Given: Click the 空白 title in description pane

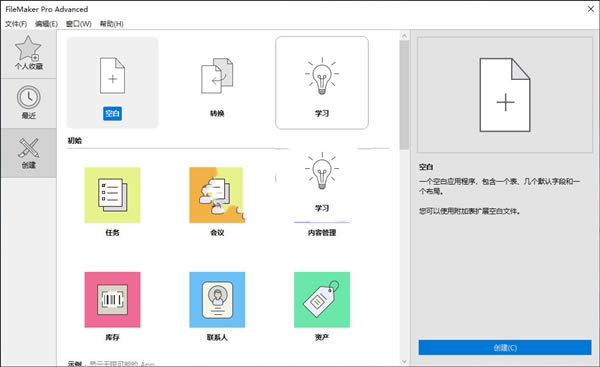Looking at the screenshot, I should 426,167.
